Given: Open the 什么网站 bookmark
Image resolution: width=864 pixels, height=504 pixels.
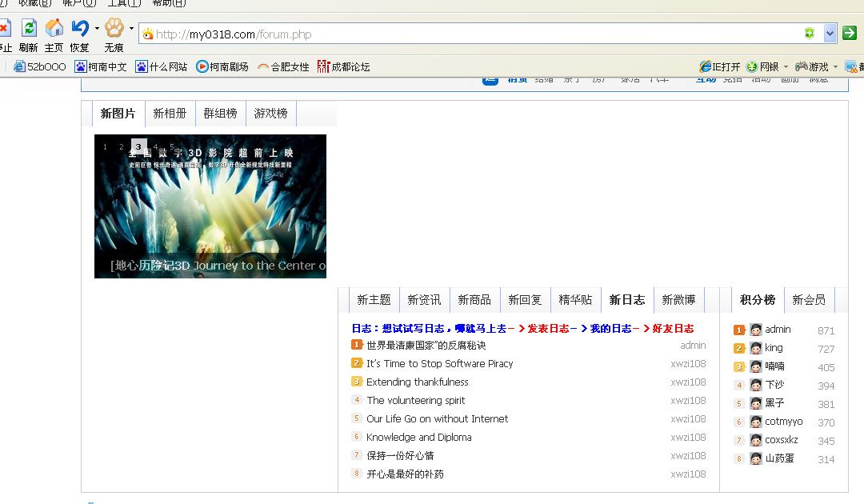Looking at the screenshot, I should [162, 66].
